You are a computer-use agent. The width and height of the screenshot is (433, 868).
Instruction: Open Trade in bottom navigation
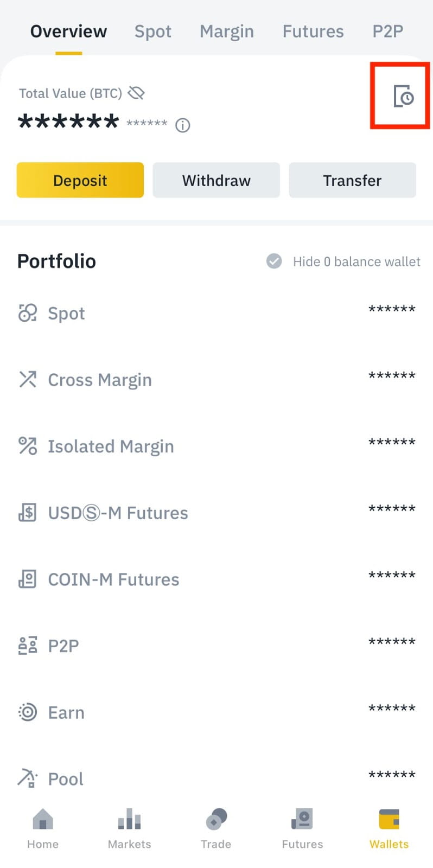pyautogui.click(x=216, y=827)
